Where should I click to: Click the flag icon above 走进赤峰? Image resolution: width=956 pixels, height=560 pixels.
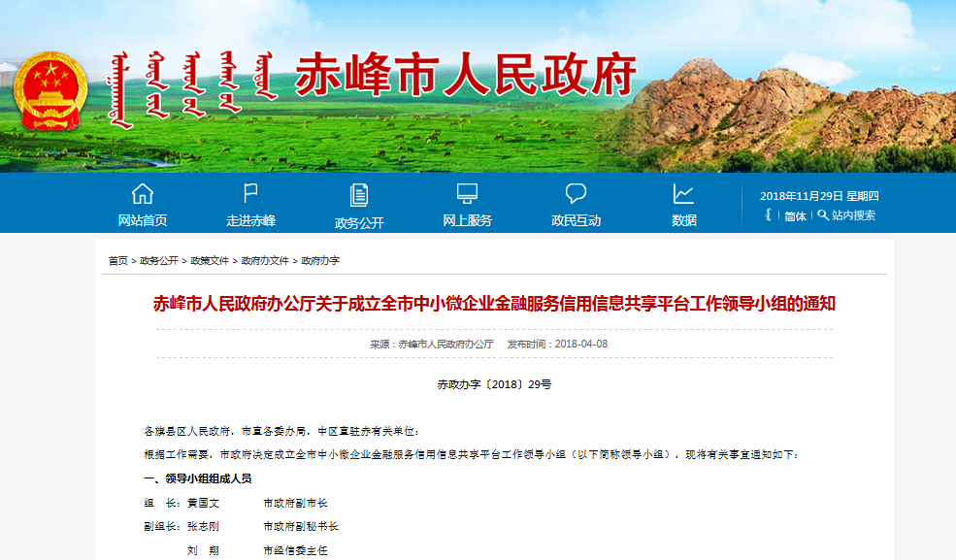pyautogui.click(x=250, y=193)
